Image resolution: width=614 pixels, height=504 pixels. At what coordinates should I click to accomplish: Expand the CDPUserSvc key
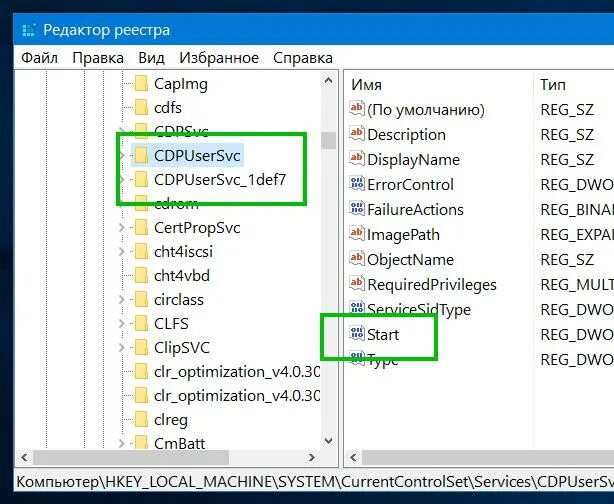click(121, 156)
